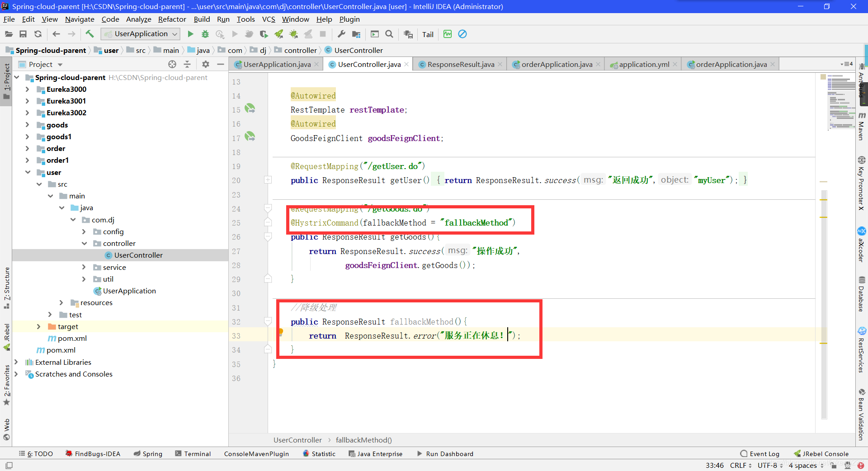
Task: Toggle the 1: Project tool window stripe
Action: coord(6,81)
